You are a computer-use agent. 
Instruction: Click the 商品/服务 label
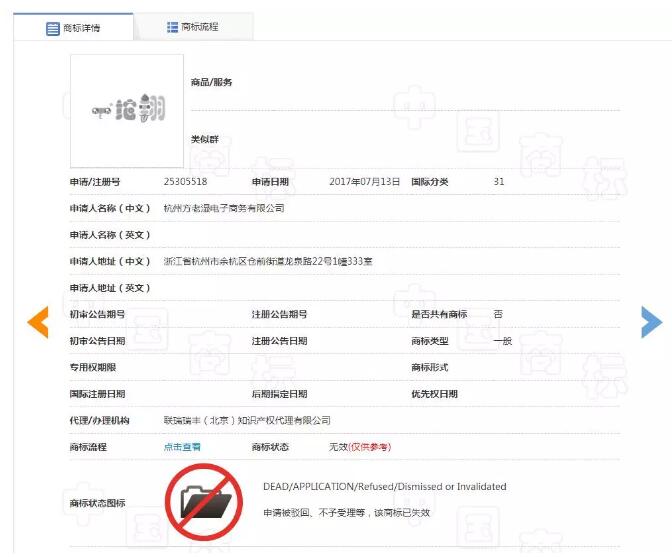[x=211, y=82]
